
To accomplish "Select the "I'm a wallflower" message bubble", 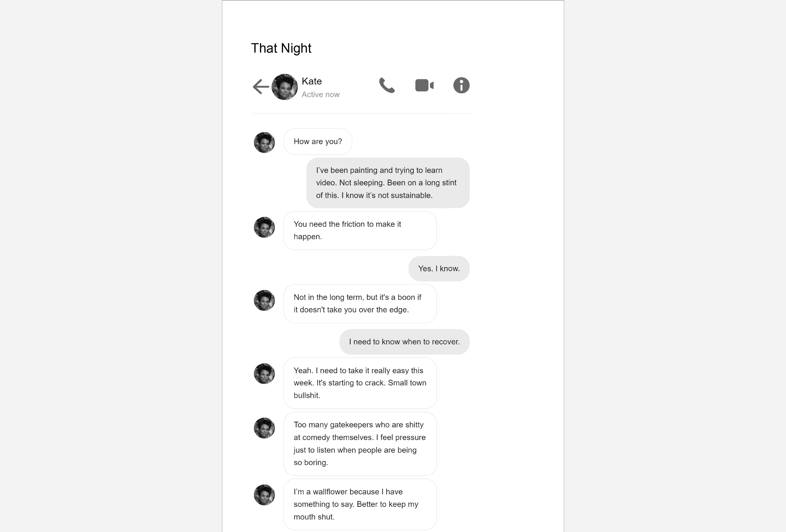I will [x=360, y=504].
